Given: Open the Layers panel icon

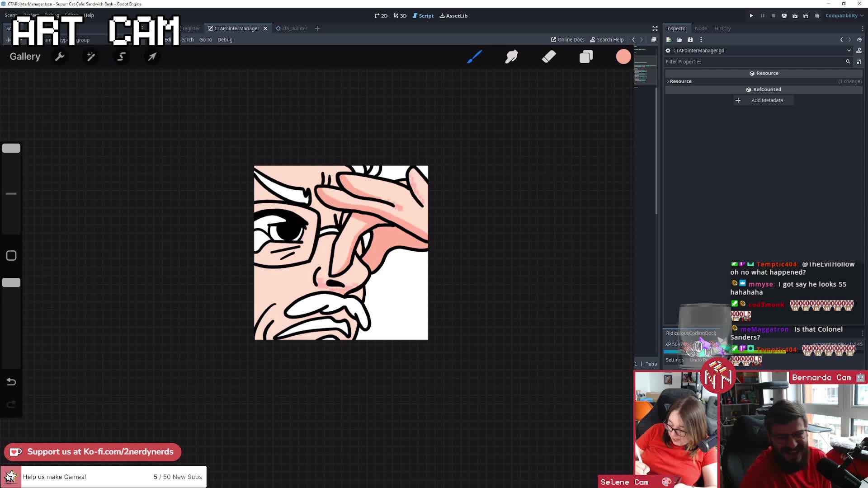Looking at the screenshot, I should 586,56.
